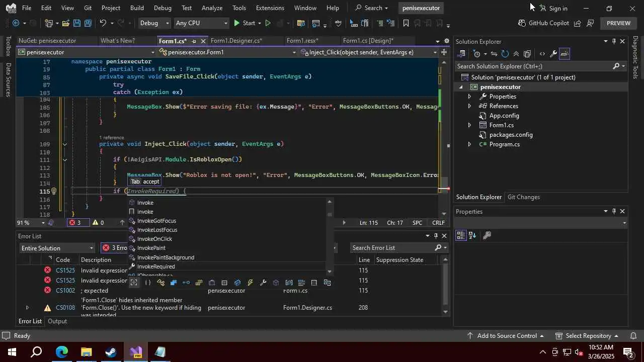This screenshot has width=644, height=362.
Task: Open the CS1002 error code link
Action: (x=65, y=291)
